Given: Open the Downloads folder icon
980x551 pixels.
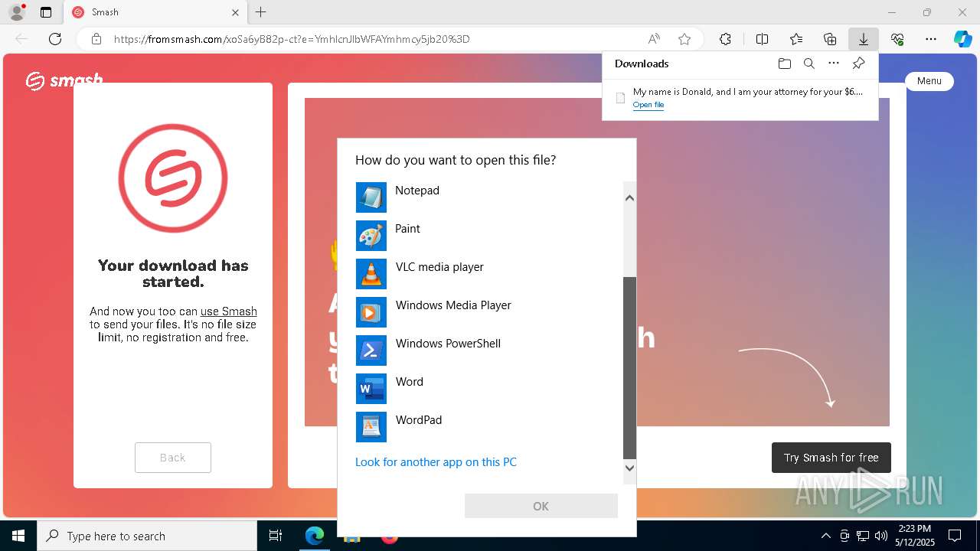Looking at the screenshot, I should 784,64.
